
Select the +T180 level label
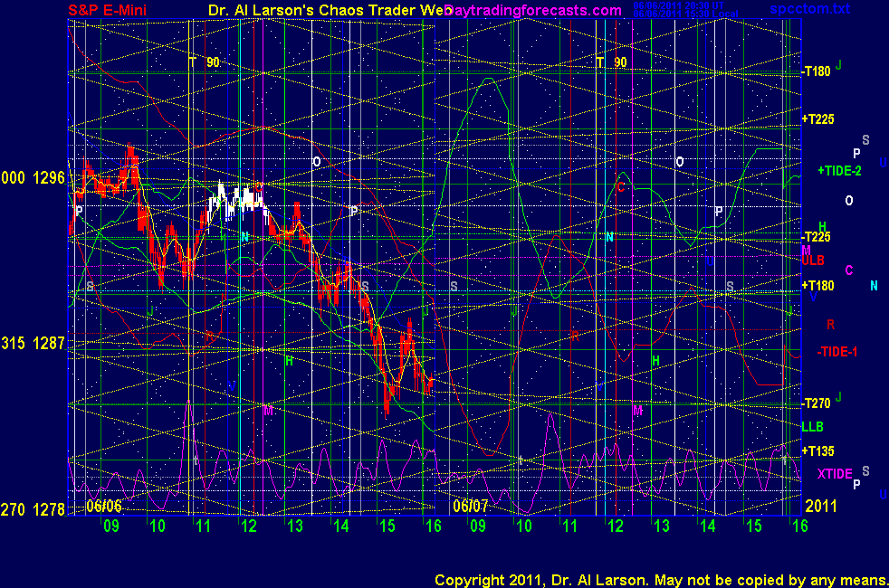click(818, 286)
